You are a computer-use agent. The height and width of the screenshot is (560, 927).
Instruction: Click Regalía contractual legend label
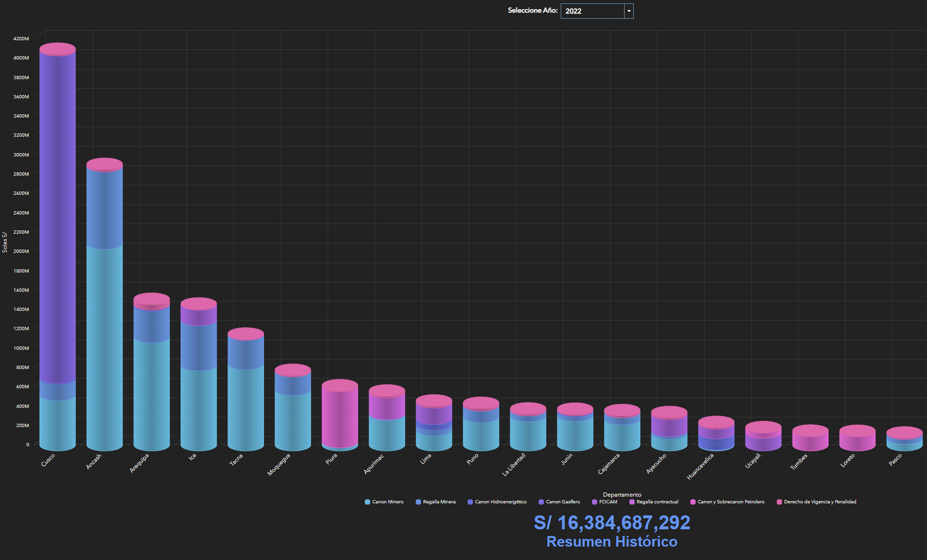pyautogui.click(x=658, y=502)
